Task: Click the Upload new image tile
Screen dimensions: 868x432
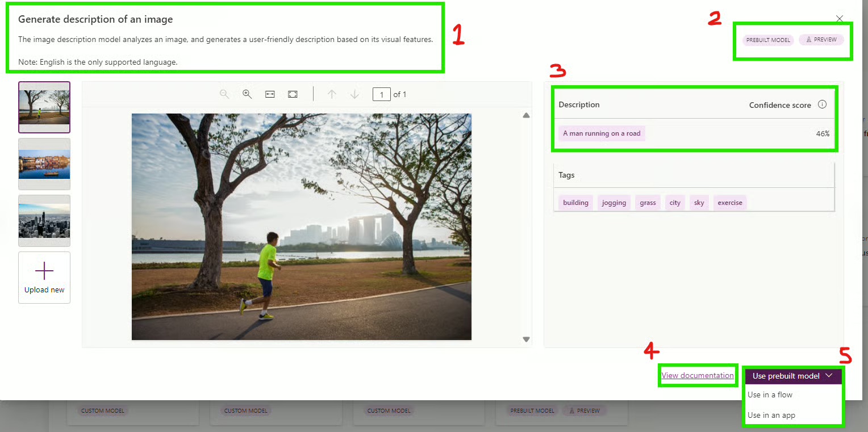Action: (44, 278)
